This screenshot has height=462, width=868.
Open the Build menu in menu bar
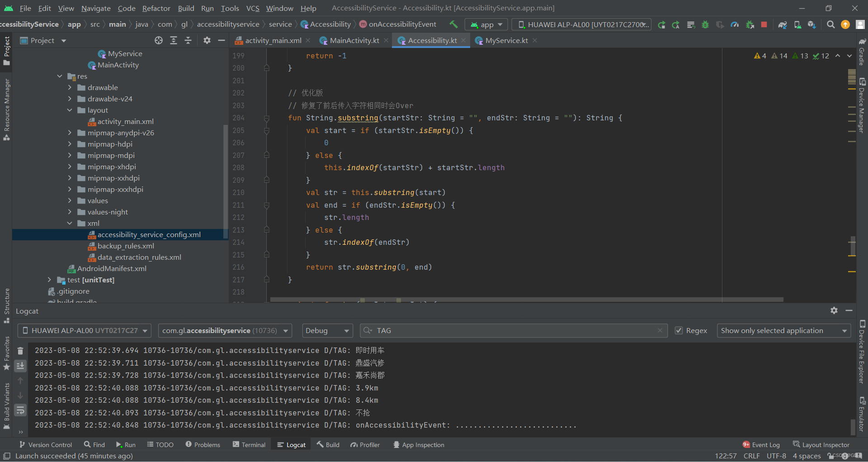(x=186, y=8)
